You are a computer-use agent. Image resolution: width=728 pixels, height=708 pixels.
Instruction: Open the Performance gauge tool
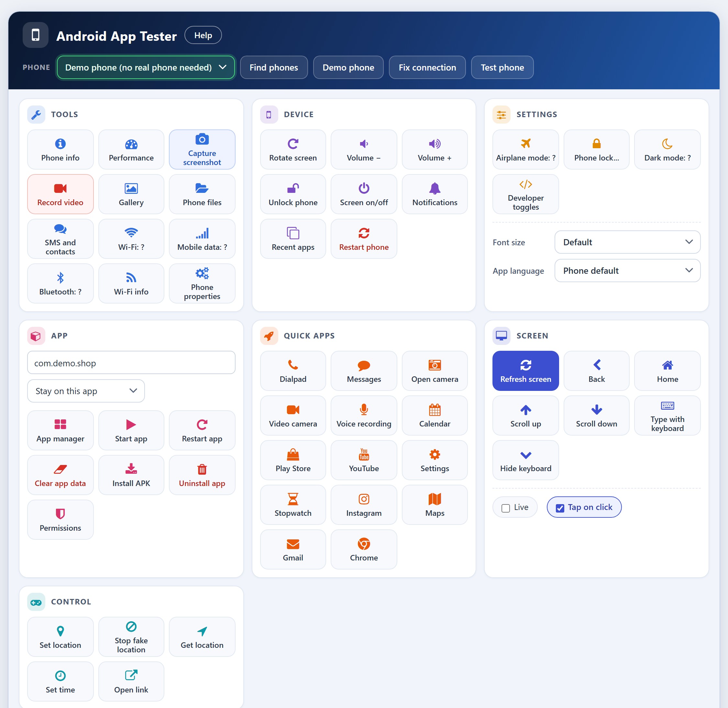pyautogui.click(x=131, y=149)
